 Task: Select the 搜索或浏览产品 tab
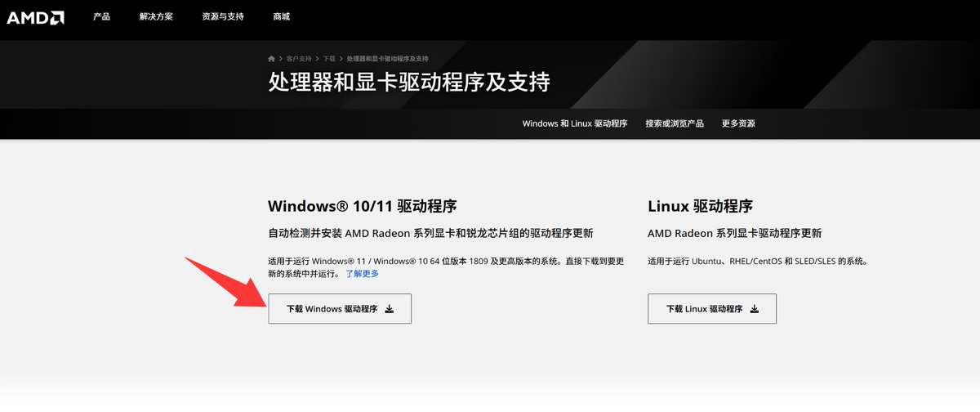(675, 123)
